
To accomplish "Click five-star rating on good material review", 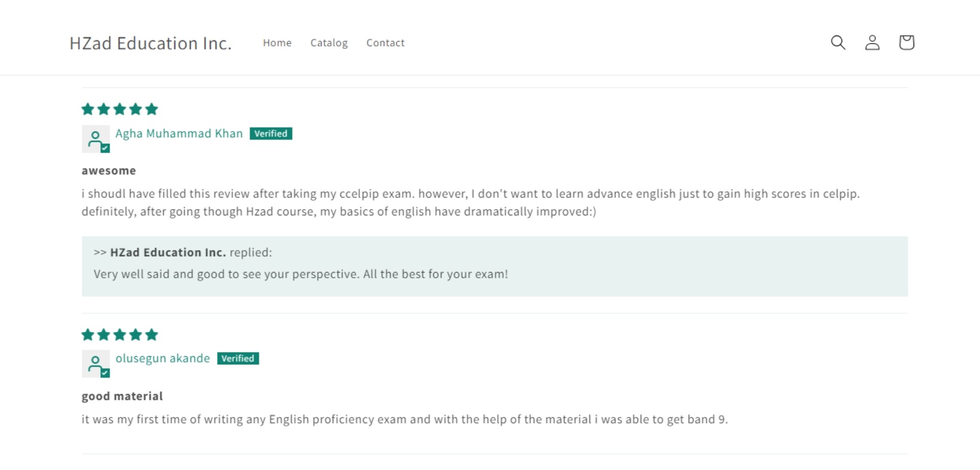I will click(120, 335).
